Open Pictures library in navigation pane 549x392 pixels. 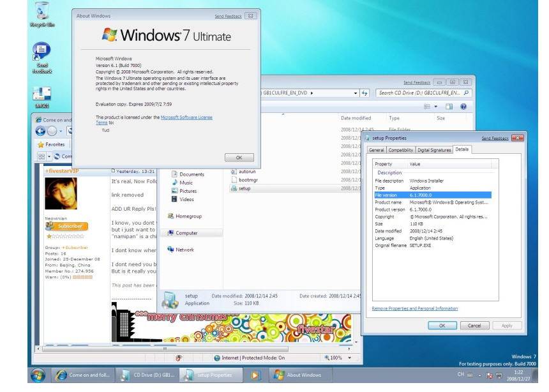(184, 192)
